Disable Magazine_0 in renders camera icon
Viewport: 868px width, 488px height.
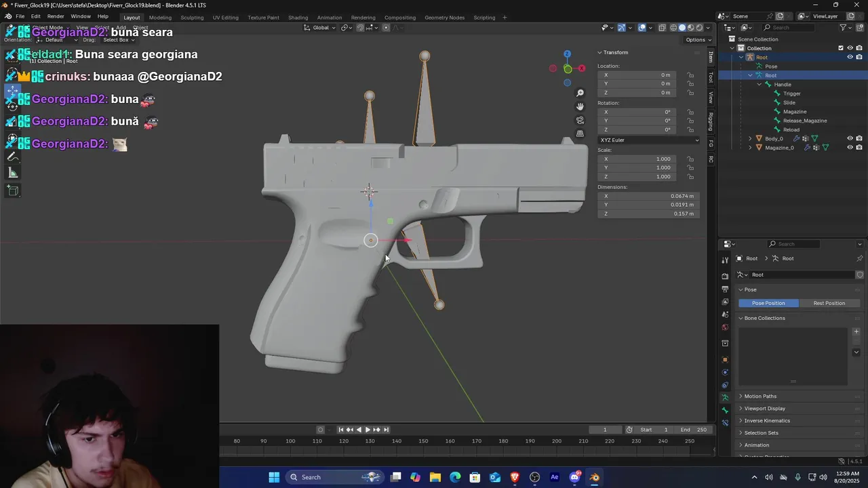point(859,147)
